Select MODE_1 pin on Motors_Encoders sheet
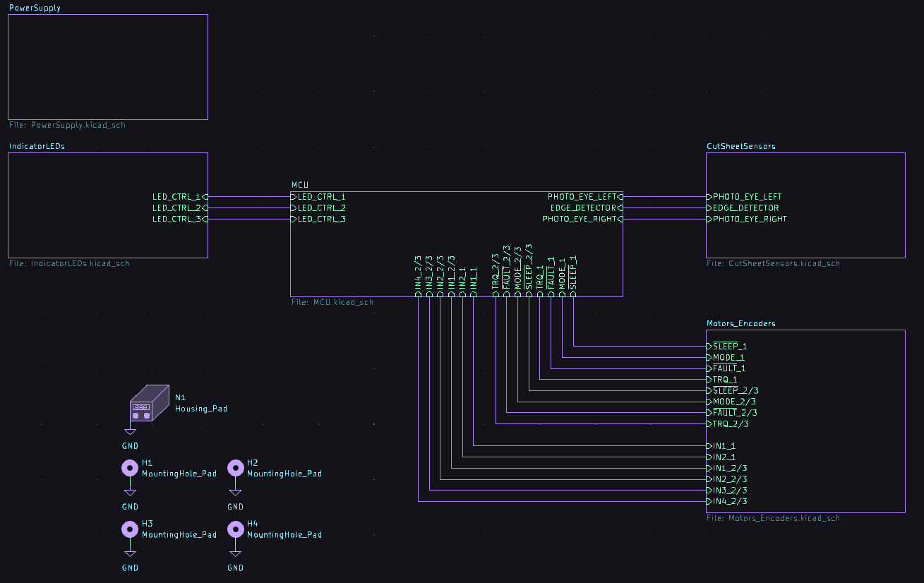The image size is (924, 583). coord(726,357)
